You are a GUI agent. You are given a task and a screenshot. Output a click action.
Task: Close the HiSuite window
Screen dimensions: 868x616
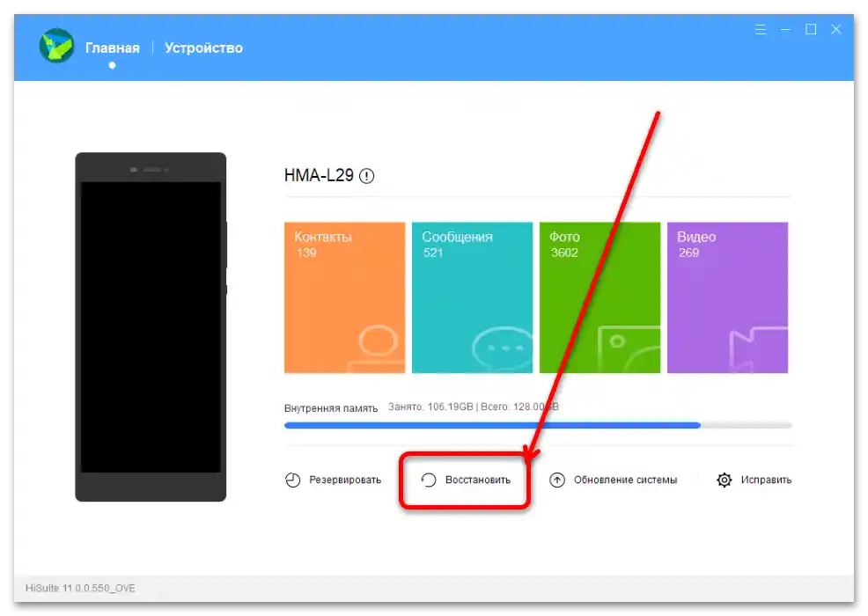tap(836, 29)
